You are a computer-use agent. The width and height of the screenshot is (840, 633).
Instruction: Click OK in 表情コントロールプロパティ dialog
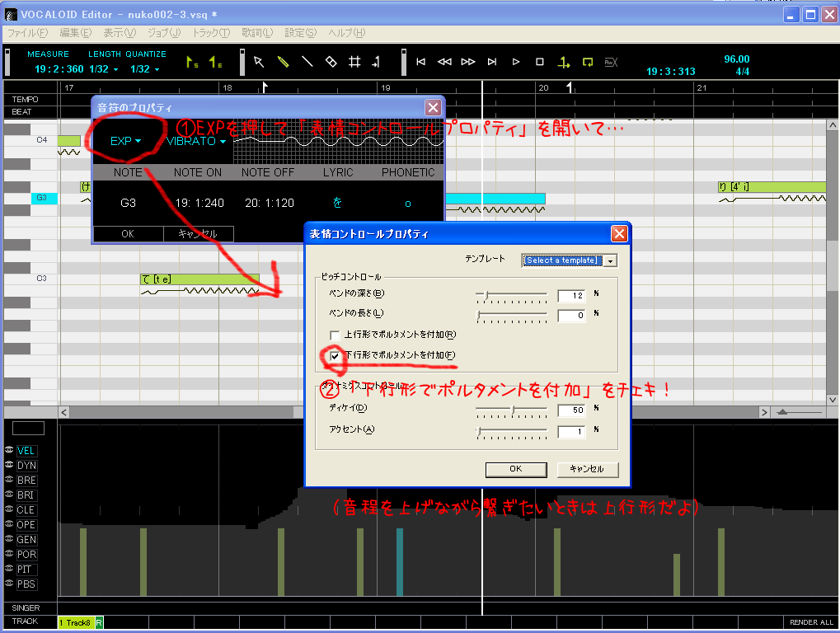click(x=516, y=469)
